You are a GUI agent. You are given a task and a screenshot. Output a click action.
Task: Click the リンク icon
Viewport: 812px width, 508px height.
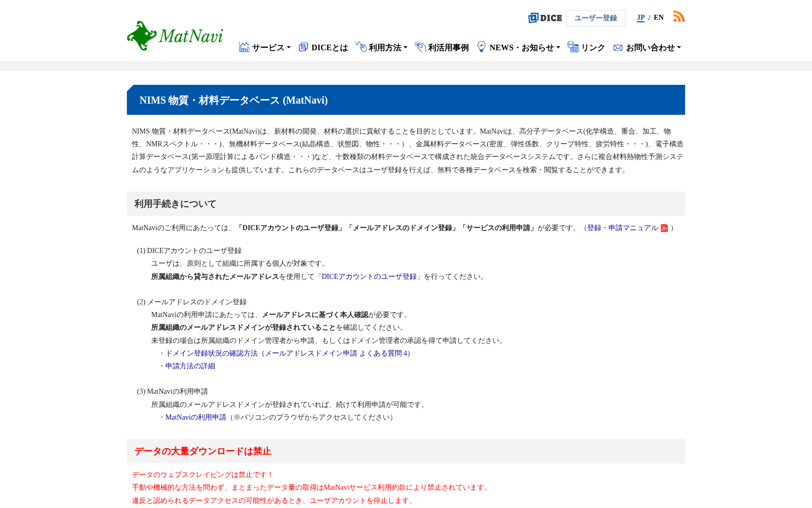click(573, 47)
